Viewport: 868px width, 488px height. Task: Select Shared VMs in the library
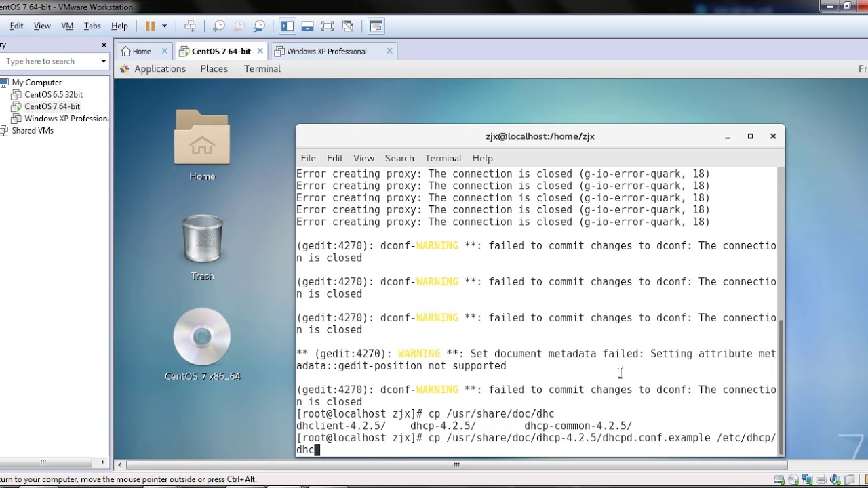32,131
